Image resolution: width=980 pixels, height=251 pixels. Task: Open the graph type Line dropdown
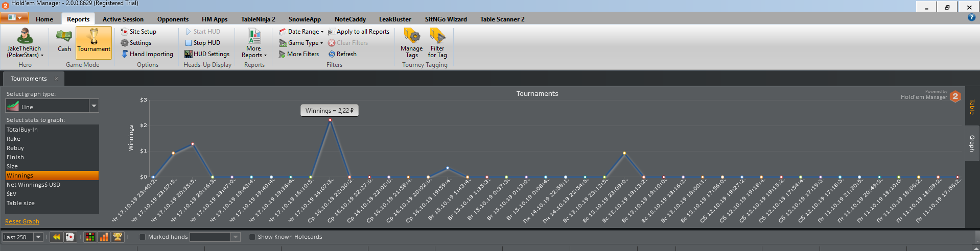click(x=94, y=106)
